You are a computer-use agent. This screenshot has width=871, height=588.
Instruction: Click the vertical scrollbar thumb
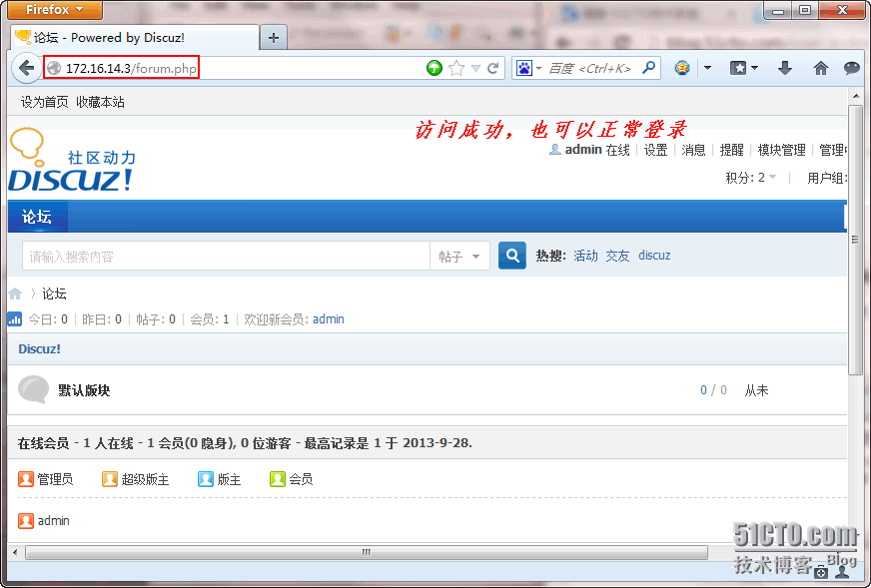point(855,240)
